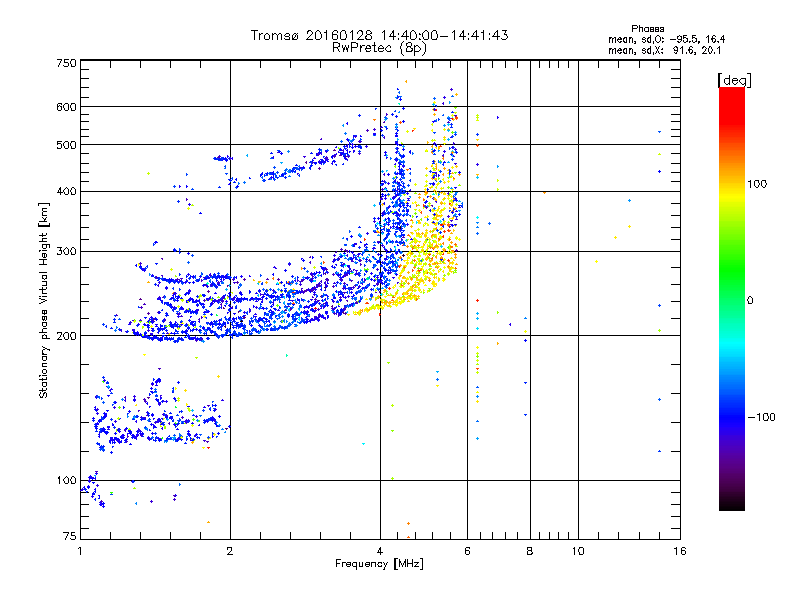Click the x-axis label "1"

click(x=80, y=551)
